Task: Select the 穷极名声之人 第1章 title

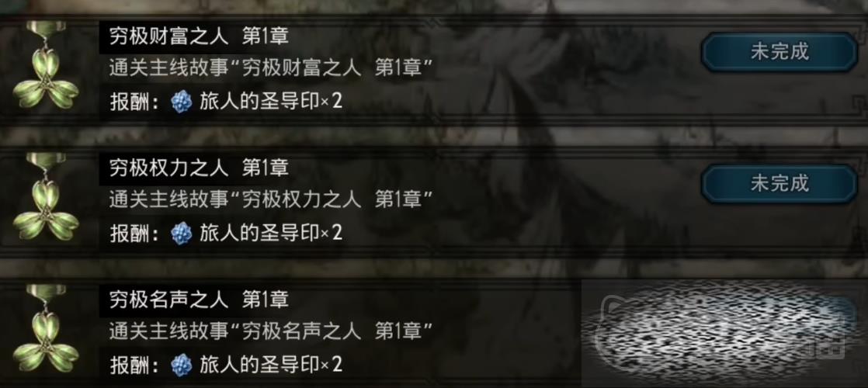Action: (x=199, y=300)
